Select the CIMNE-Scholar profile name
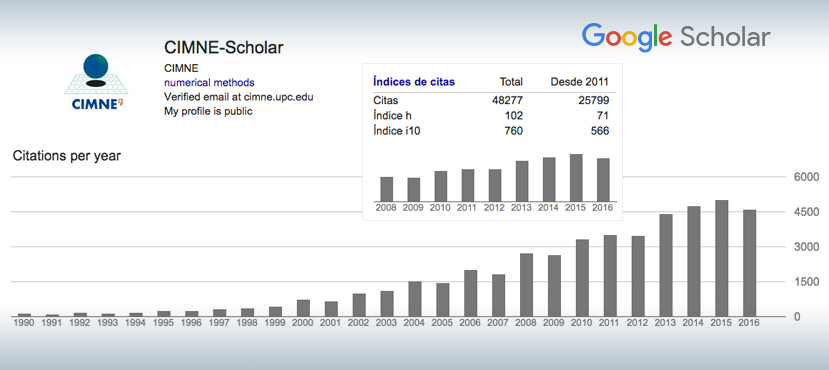The height and width of the screenshot is (370, 829). tap(224, 48)
